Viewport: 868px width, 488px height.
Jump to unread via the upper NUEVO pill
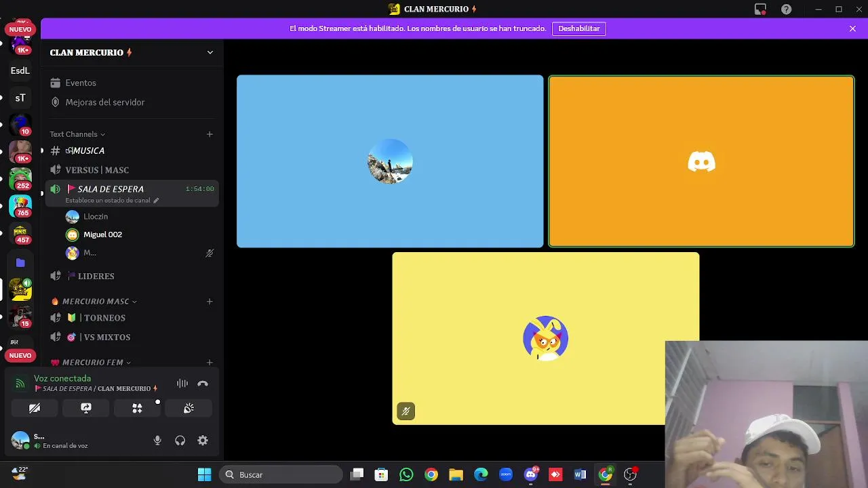20,30
